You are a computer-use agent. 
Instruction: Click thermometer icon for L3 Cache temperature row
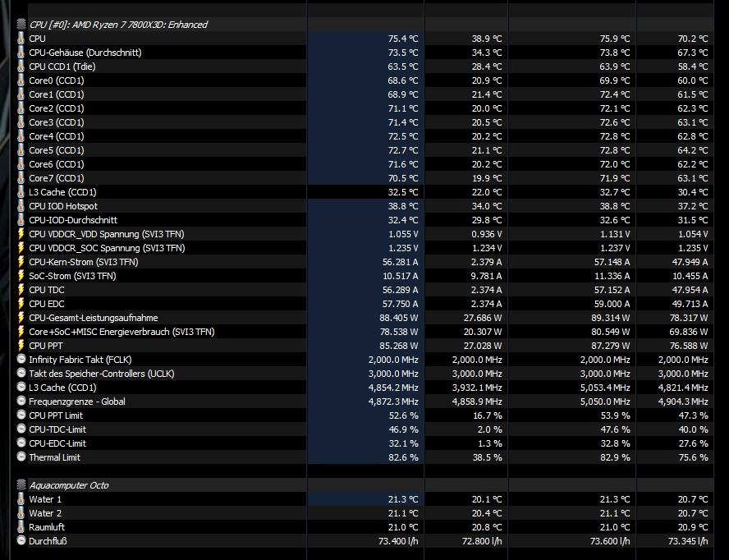coord(21,191)
